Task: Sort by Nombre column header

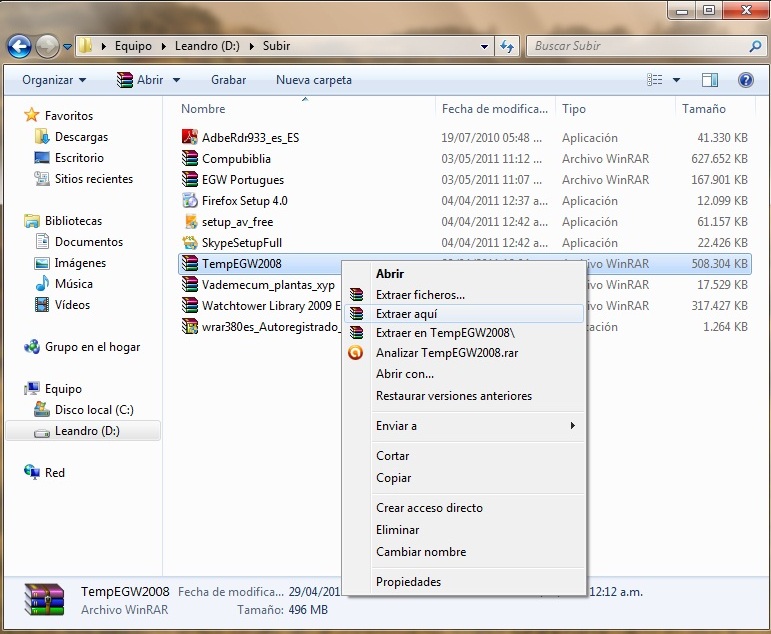Action: point(203,109)
